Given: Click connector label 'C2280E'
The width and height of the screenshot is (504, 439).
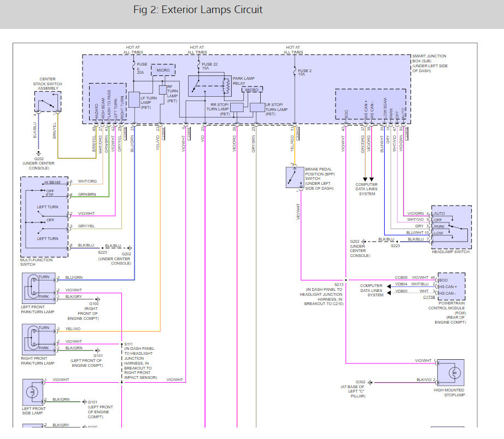Looking at the screenshot, I should pyautogui.click(x=189, y=133).
